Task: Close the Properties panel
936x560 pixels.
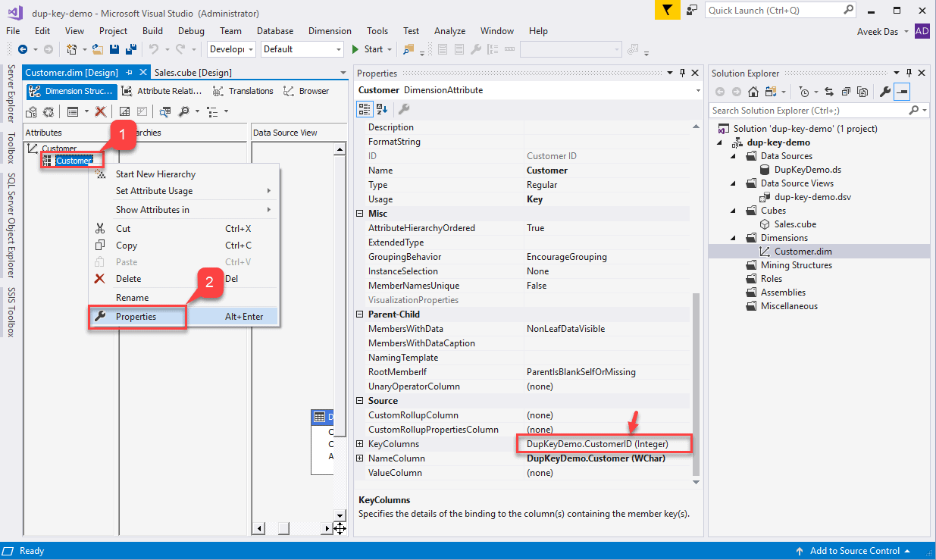Action: point(694,73)
